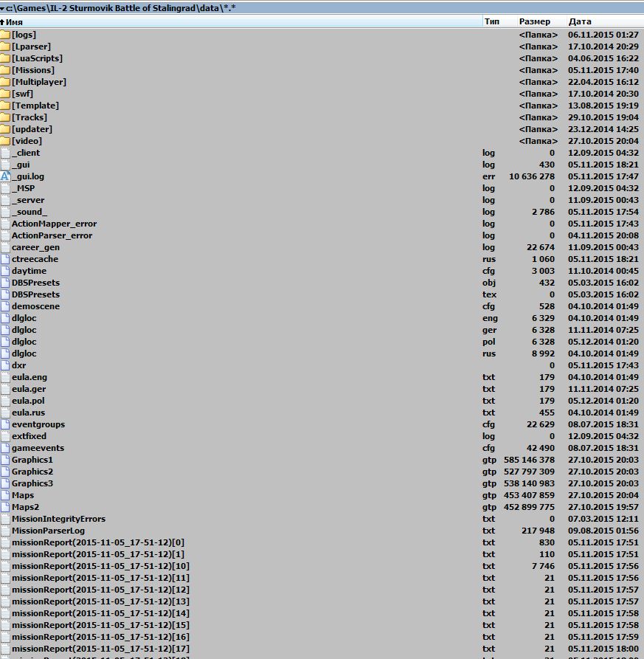This screenshot has width=644, height=659.
Task: Select the [Lparser] folder icon
Action: coord(5,46)
